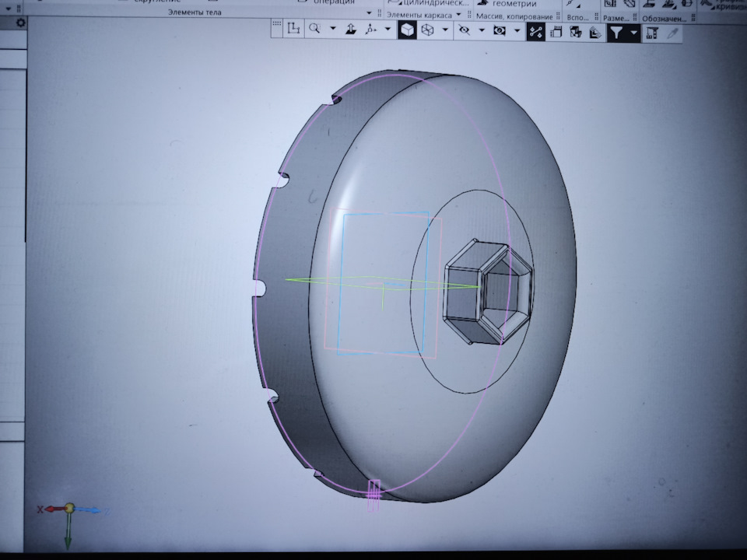This screenshot has width=747, height=560.
Task: Toggle the selection filter funnel
Action: (x=616, y=32)
